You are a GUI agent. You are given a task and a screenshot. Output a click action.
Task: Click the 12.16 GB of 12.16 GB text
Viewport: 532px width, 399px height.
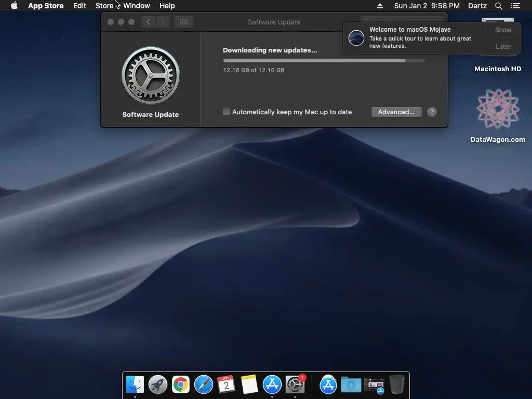coord(254,70)
